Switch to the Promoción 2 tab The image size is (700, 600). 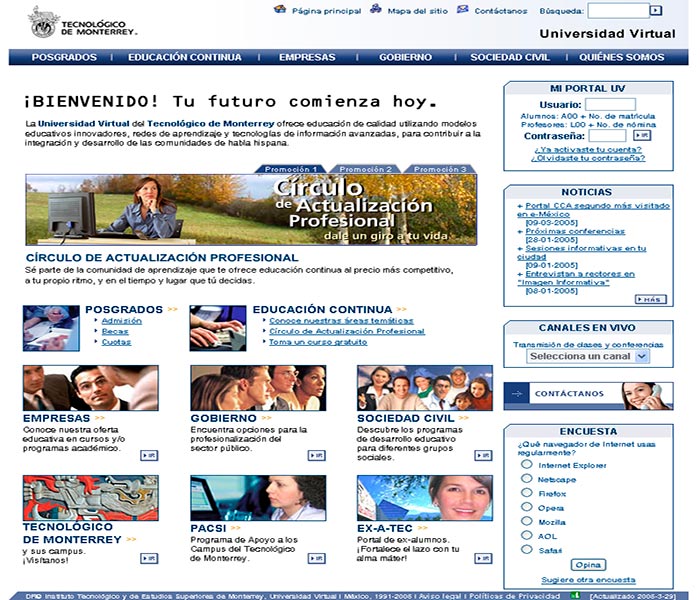coord(365,169)
